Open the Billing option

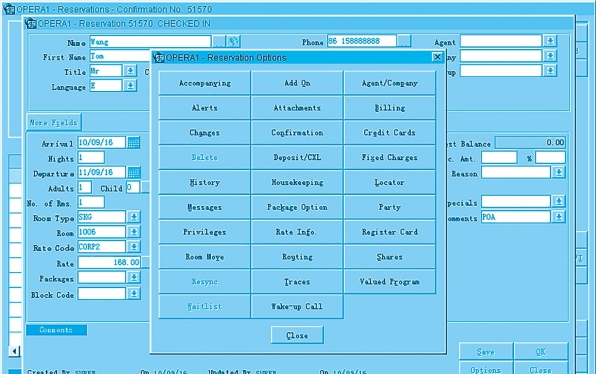coord(390,108)
